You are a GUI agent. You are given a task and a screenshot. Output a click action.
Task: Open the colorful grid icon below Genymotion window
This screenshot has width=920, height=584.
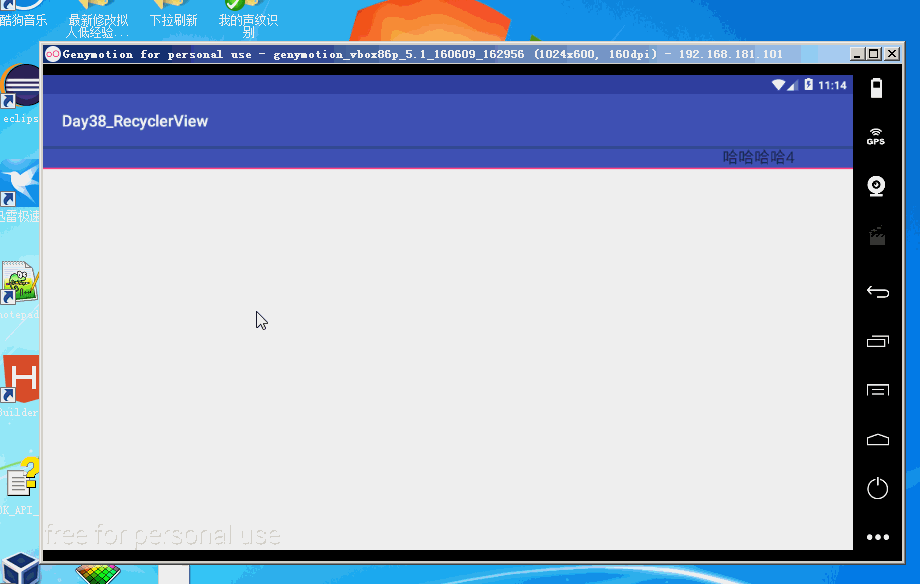tap(98, 574)
